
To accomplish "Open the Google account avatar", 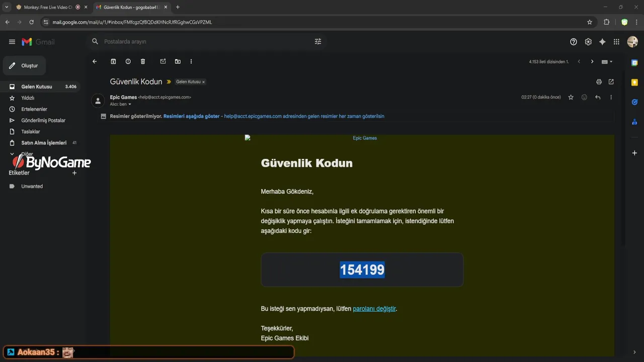I will click(632, 42).
